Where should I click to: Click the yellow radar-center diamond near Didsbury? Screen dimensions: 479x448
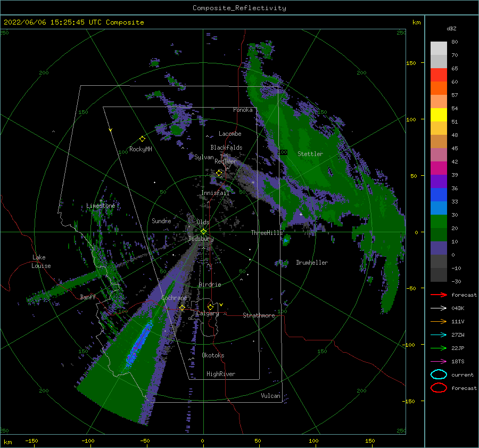tap(203, 232)
